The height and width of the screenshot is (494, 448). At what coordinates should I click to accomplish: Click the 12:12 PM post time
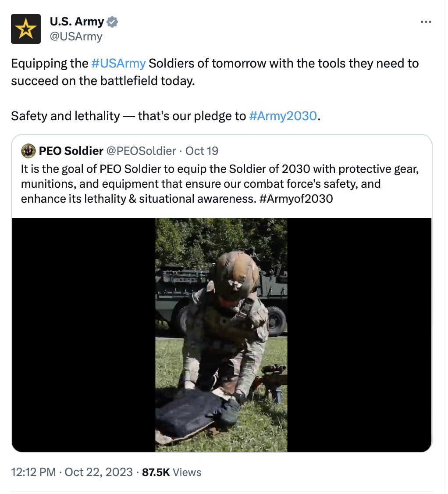click(33, 472)
